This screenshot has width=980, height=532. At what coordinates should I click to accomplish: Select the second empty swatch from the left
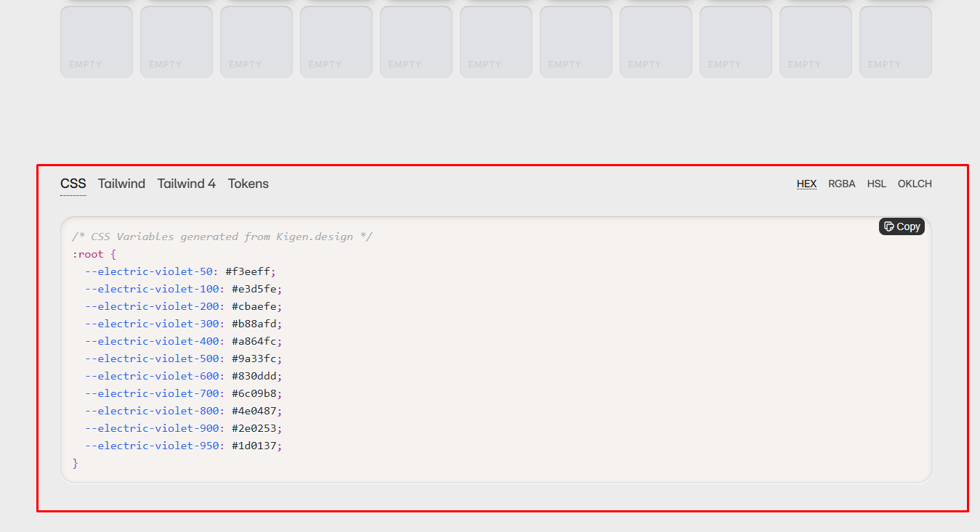coord(177,41)
